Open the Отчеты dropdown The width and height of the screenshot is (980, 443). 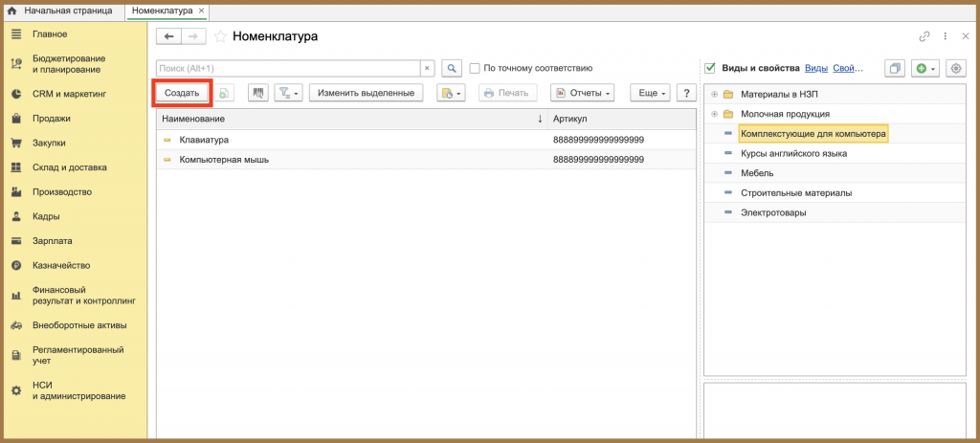click(582, 93)
